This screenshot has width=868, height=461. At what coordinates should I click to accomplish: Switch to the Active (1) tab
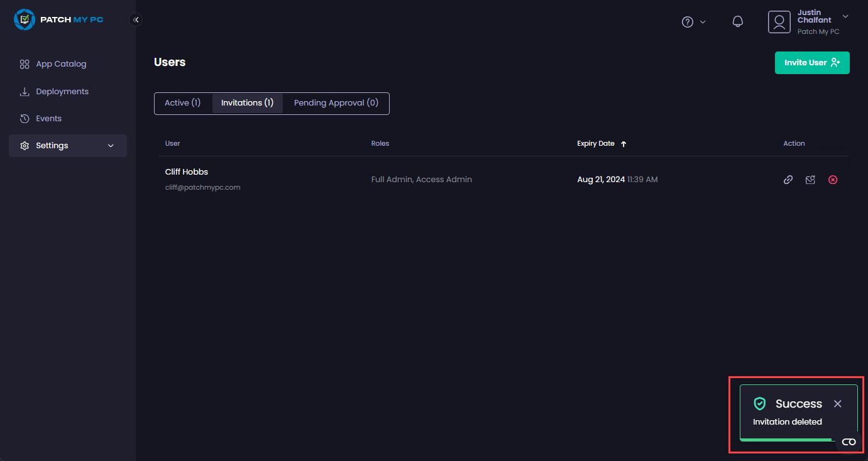coord(183,103)
